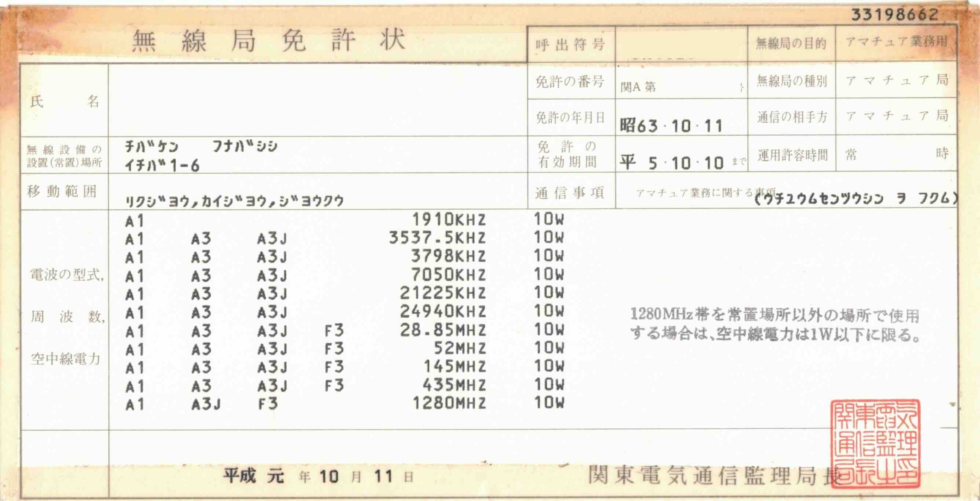Click the serial number 33198662
The image size is (980, 501).
894,15
